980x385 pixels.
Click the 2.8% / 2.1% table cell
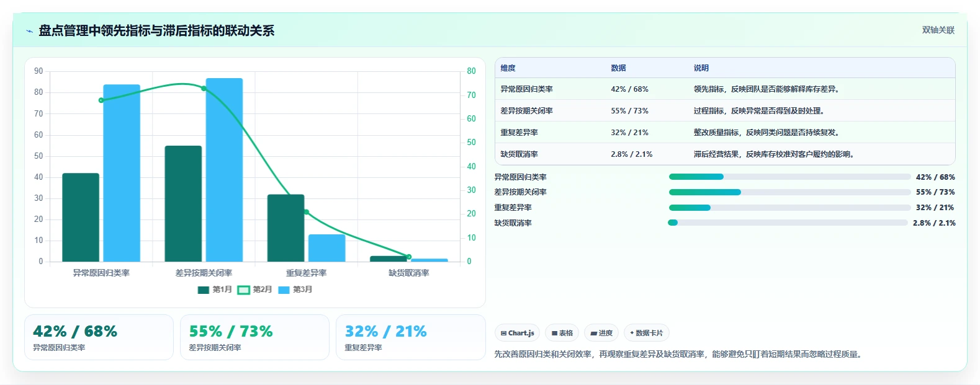click(x=631, y=154)
